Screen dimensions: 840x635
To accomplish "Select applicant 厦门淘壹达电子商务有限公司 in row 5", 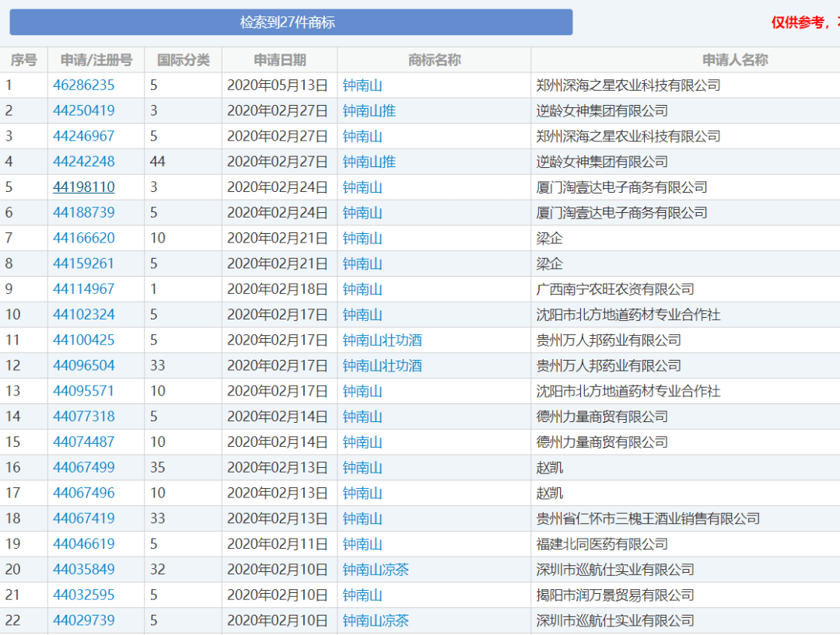I will tap(621, 187).
